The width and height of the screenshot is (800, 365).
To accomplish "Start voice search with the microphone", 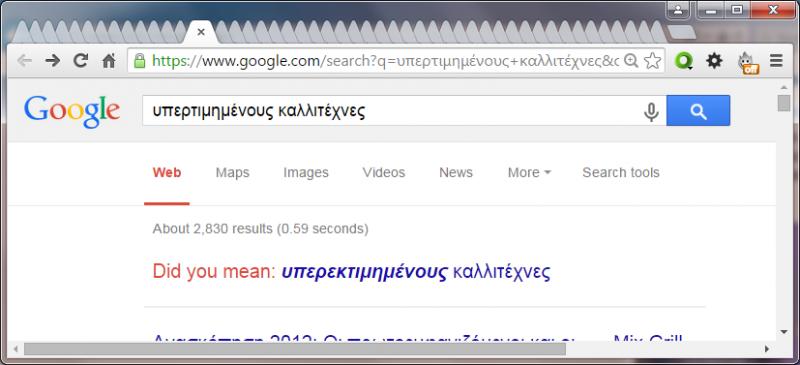I will coord(651,111).
